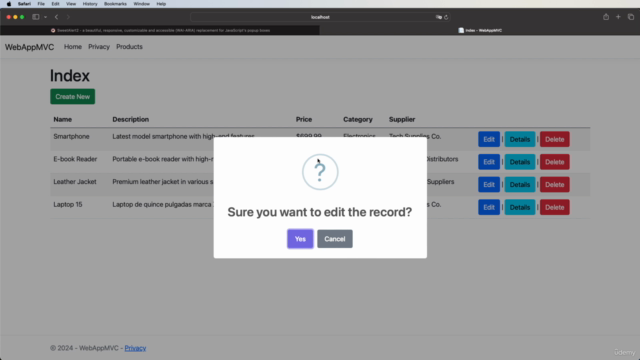The image size is (640, 360).
Task: Delete the Leather Jacket record
Action: click(555, 184)
